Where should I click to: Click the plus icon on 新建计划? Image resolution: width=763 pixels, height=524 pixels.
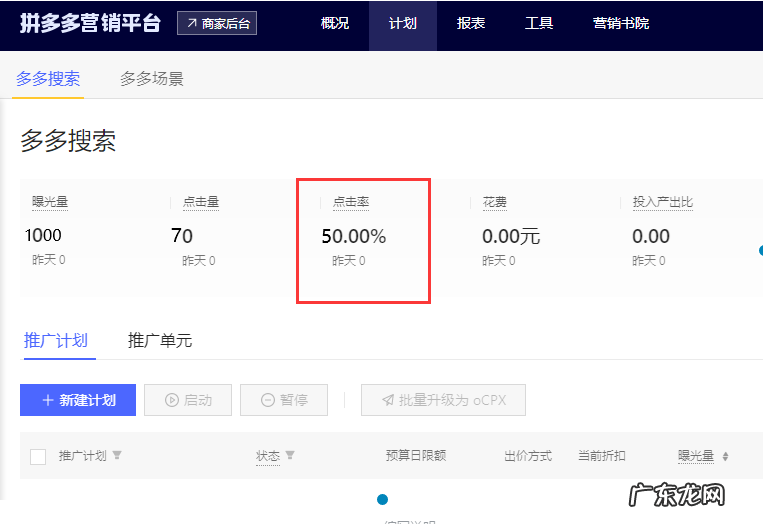pyautogui.click(x=48, y=400)
